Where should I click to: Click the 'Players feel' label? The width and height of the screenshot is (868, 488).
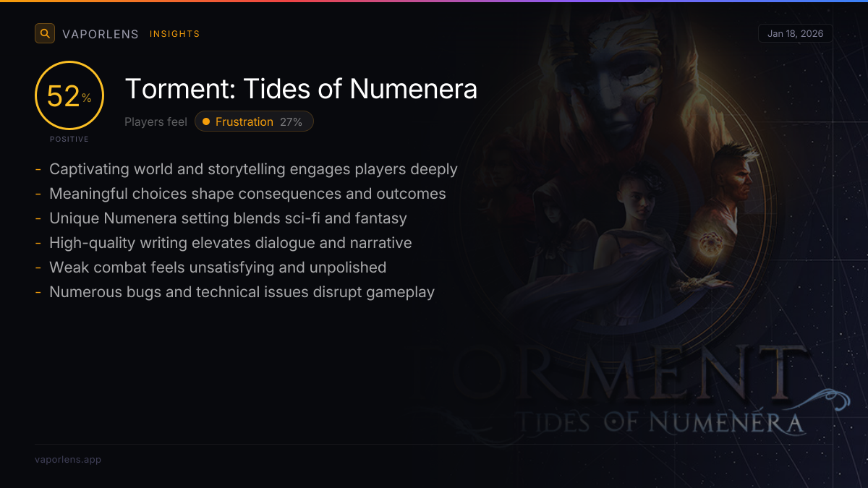coord(156,121)
